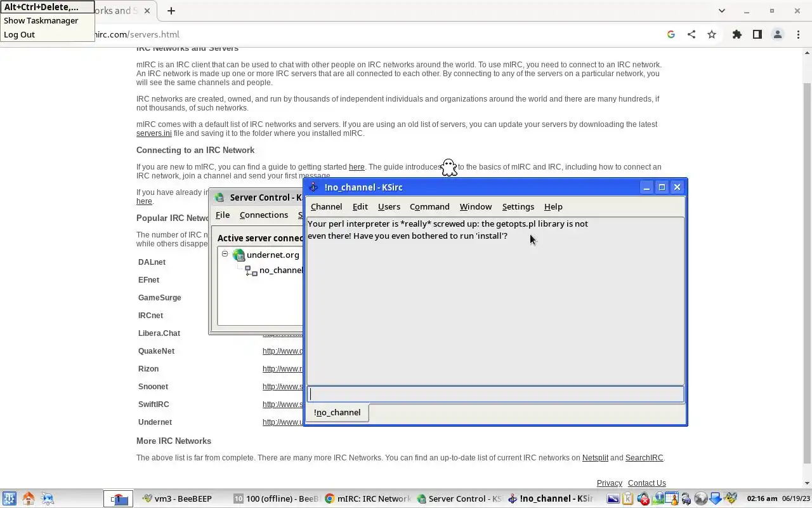The width and height of the screenshot is (812, 508).
Task: Open File menu in Server Control window
Action: (x=223, y=215)
